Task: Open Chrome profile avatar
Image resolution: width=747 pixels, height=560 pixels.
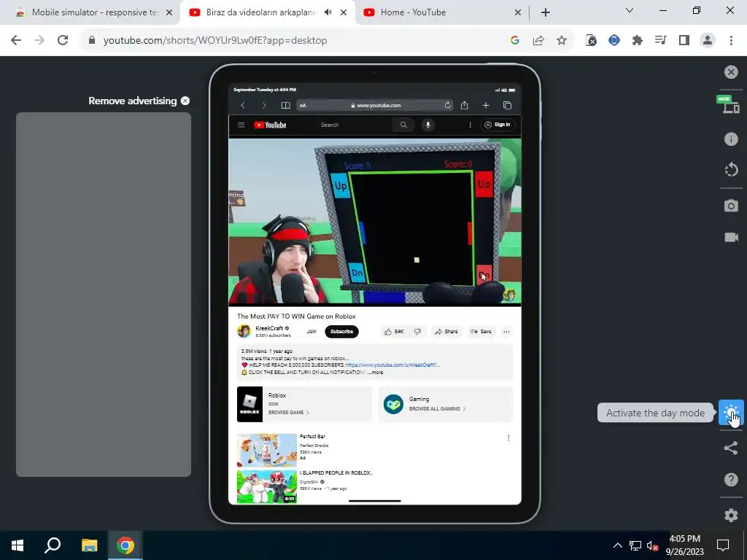Action: click(x=708, y=41)
